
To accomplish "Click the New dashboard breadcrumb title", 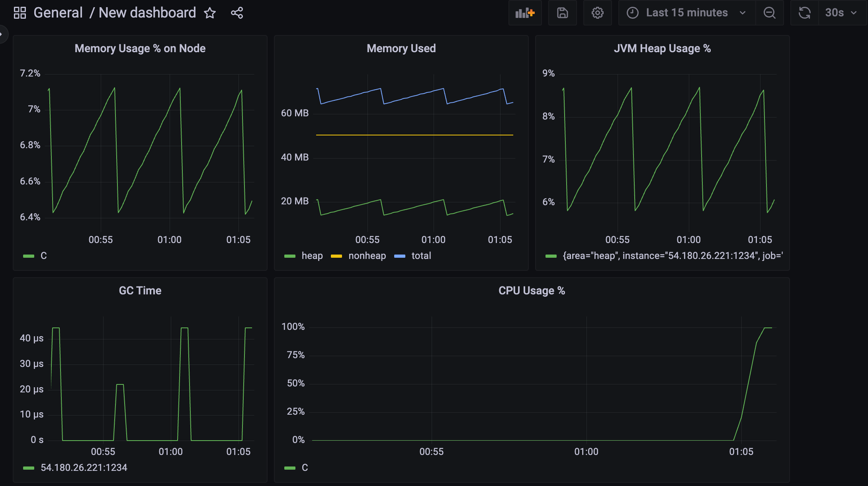I will (147, 13).
